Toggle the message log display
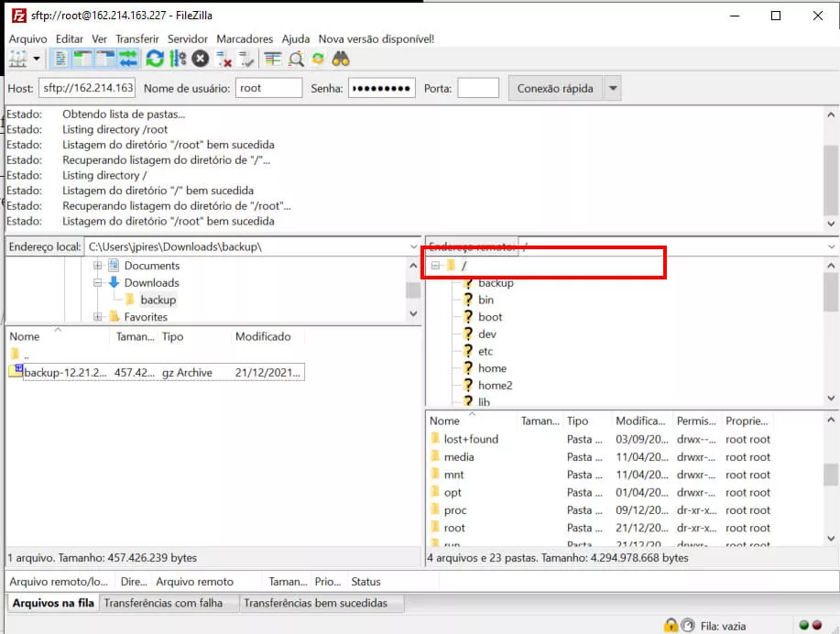Screen dimensions: 840x634 pyautogui.click(x=60, y=59)
